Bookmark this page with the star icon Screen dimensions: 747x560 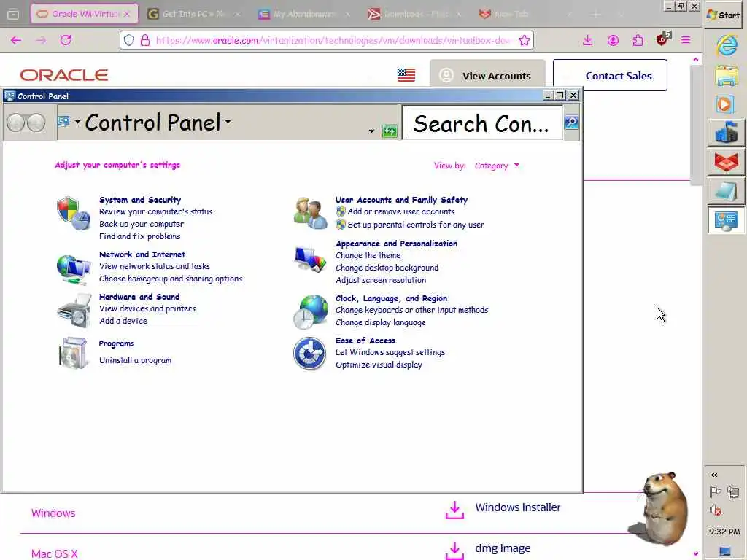(525, 41)
